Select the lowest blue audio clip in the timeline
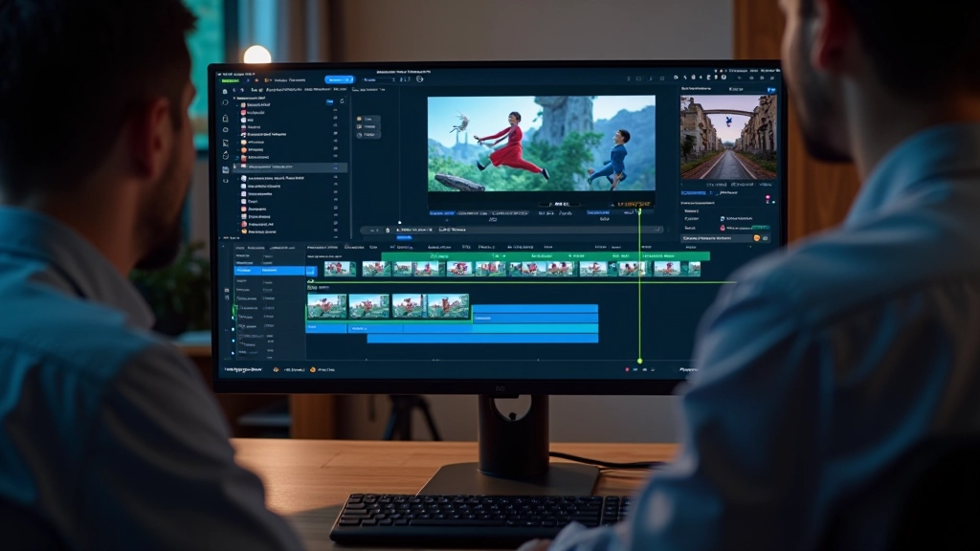The width and height of the screenshot is (980, 551). [x=482, y=339]
